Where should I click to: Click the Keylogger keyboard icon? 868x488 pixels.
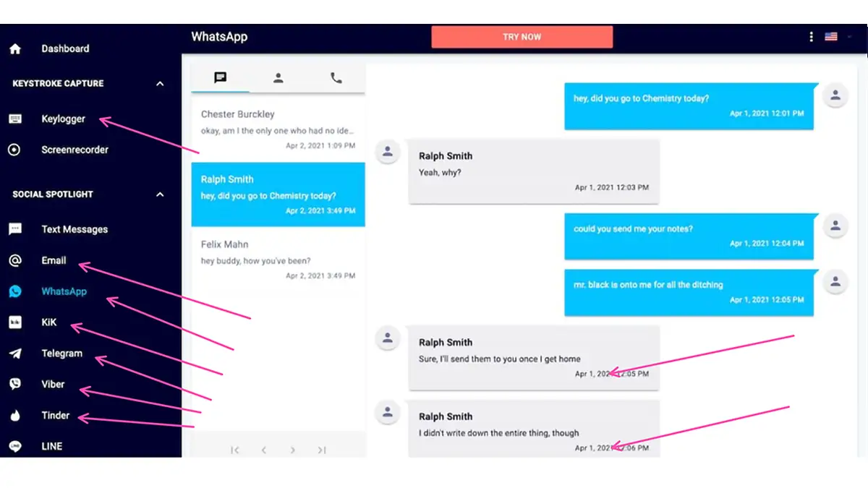(x=15, y=119)
